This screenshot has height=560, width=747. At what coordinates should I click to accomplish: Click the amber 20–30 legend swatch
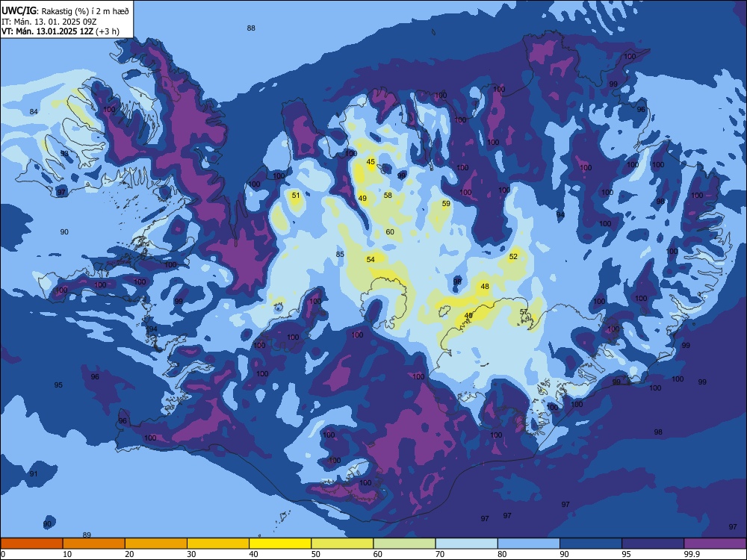(x=156, y=544)
